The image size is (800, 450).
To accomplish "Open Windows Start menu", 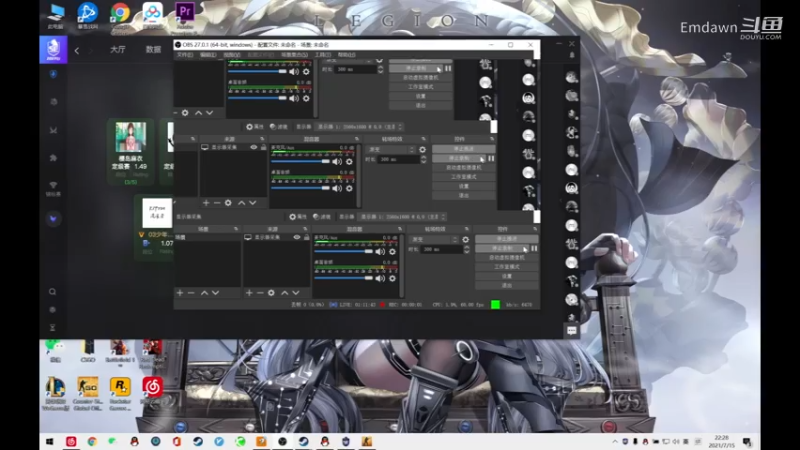I will pos(49,441).
